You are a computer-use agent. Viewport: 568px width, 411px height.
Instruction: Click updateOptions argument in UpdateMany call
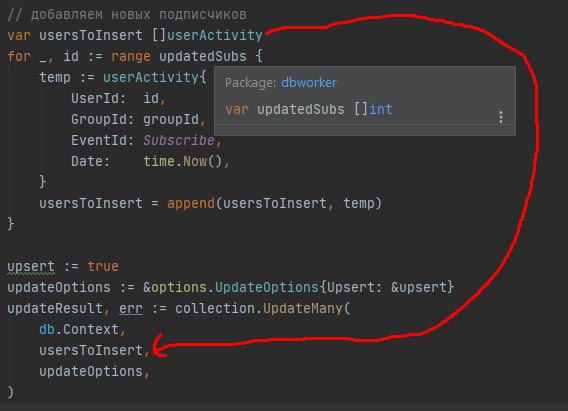pyautogui.click(x=91, y=372)
